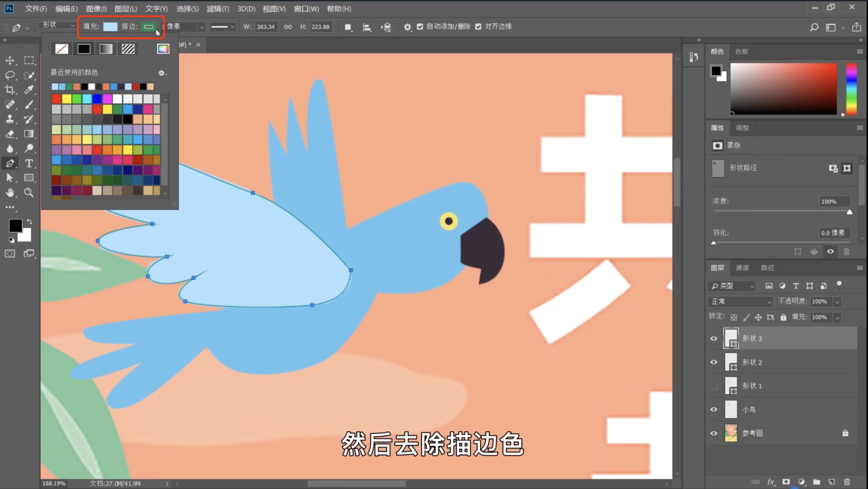The height and width of the screenshot is (489, 868).
Task: Click the light blue 填充 swatch
Action: tap(110, 27)
